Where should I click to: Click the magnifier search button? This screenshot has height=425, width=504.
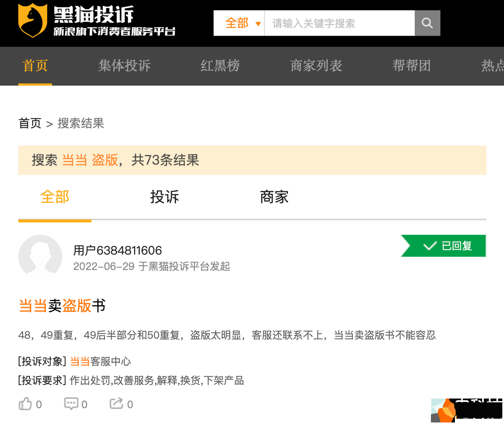(x=427, y=23)
